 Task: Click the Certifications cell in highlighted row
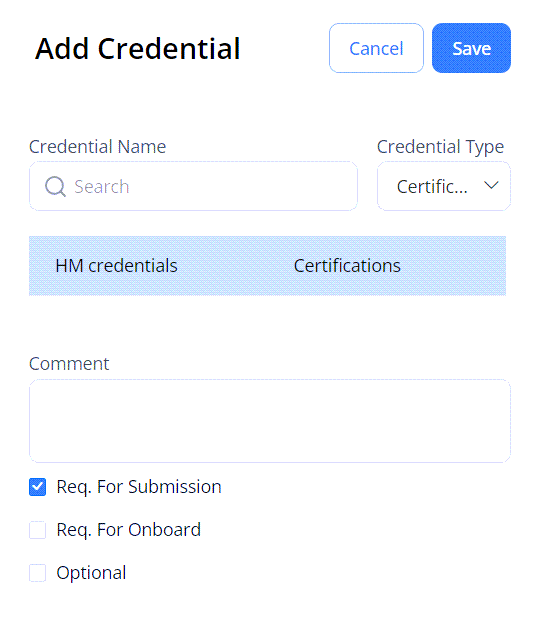(347, 266)
